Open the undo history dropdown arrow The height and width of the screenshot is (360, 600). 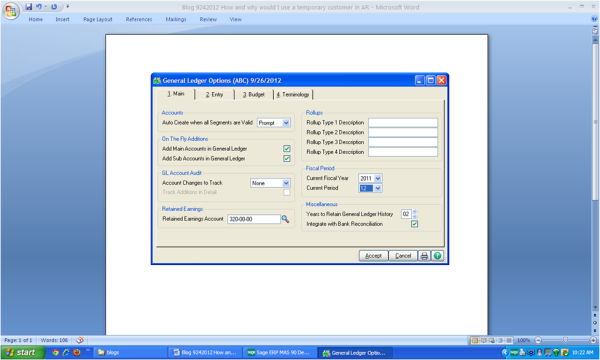46,7
